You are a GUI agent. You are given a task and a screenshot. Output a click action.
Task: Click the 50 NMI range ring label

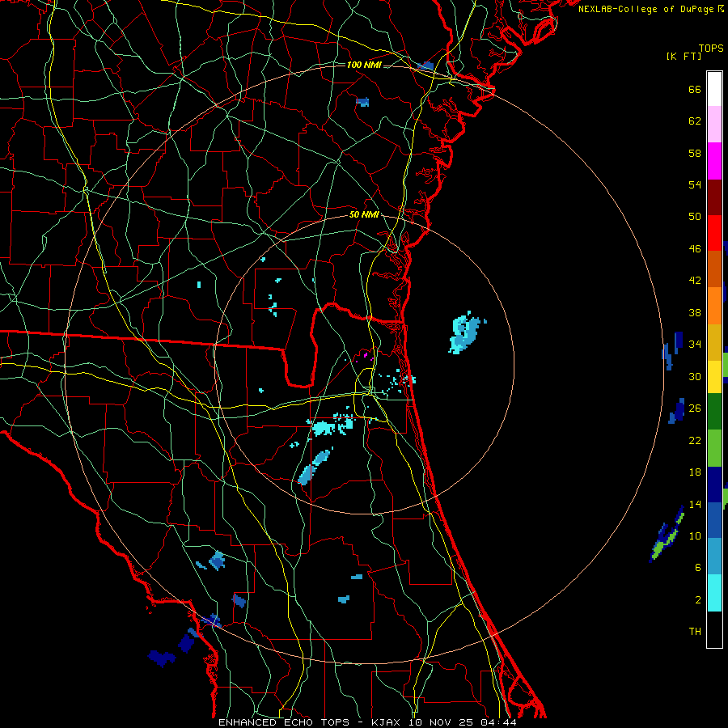(364, 214)
